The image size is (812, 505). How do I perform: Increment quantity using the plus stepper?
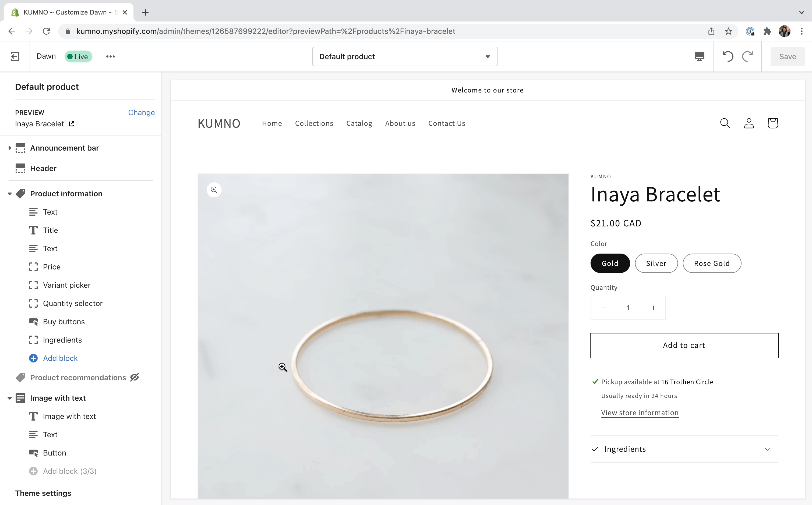653,307
